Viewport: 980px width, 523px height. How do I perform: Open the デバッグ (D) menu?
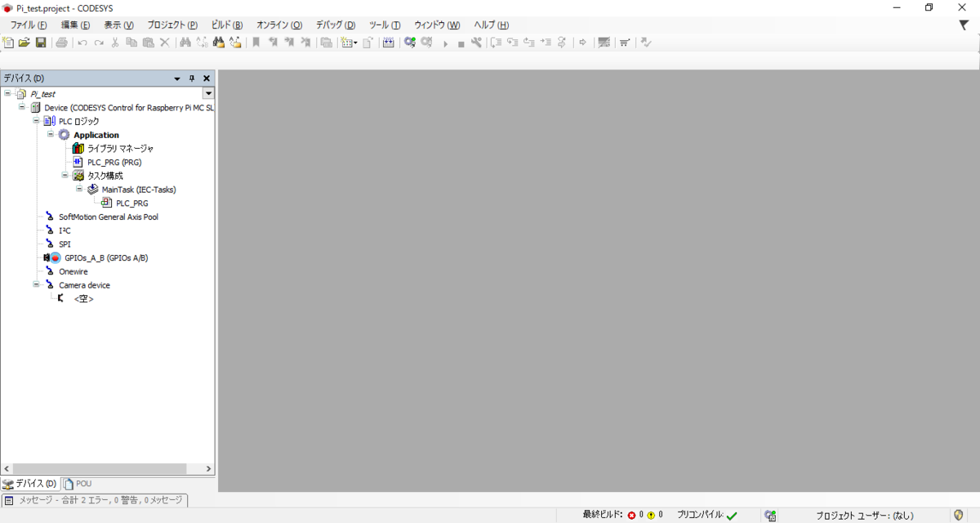click(x=336, y=25)
